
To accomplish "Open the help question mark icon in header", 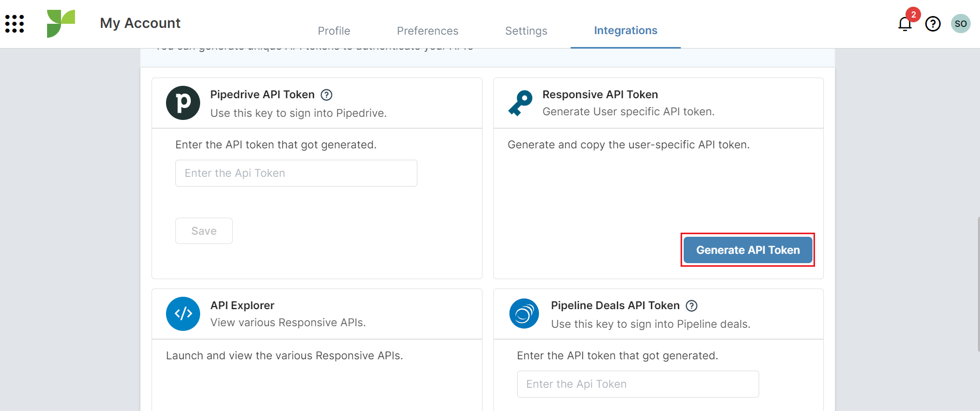I will click(932, 24).
